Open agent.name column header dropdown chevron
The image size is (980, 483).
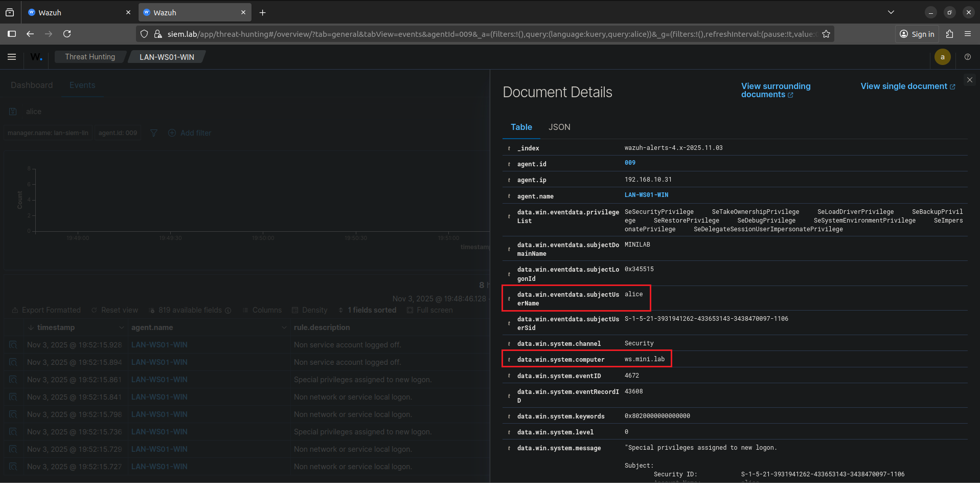tap(284, 327)
